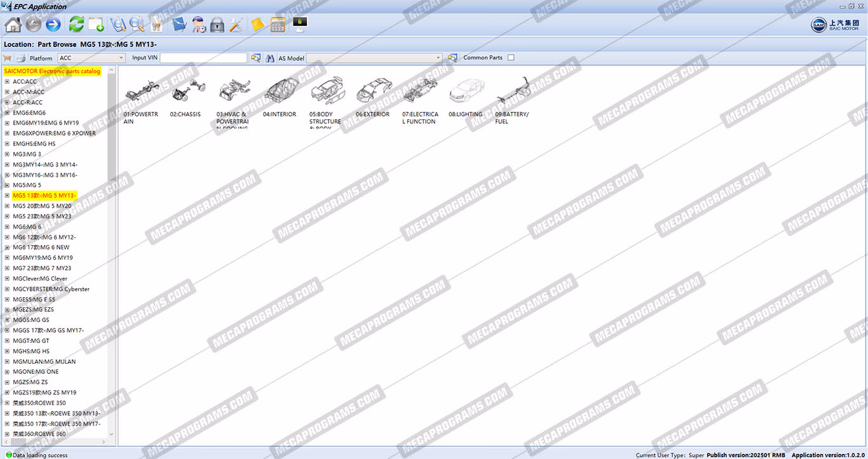Expand the MG6:MG 6 tree node

click(7, 227)
